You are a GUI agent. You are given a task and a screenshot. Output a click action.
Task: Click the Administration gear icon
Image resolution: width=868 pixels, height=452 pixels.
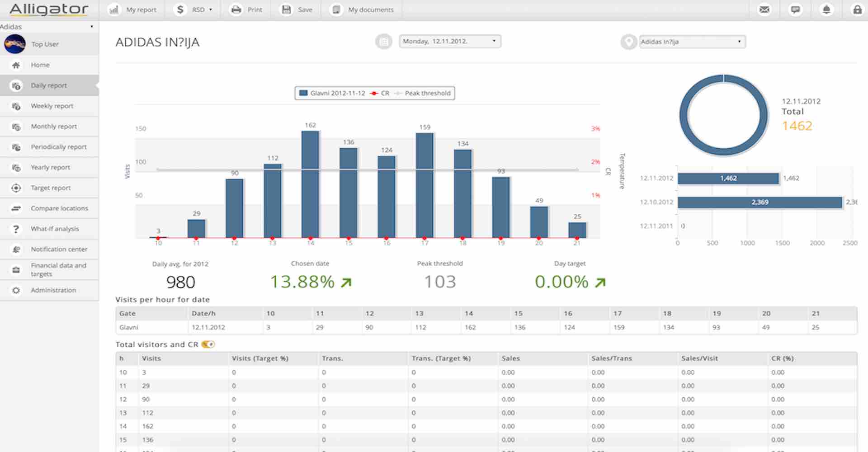tap(16, 291)
